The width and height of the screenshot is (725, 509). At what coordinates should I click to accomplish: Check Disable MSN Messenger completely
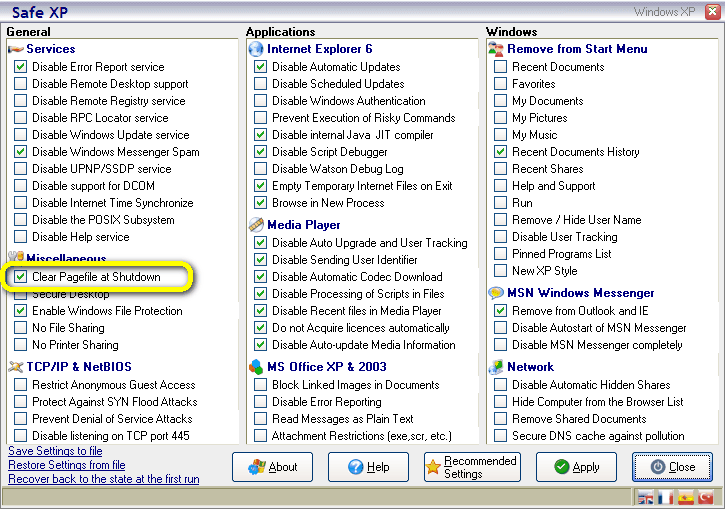500,345
